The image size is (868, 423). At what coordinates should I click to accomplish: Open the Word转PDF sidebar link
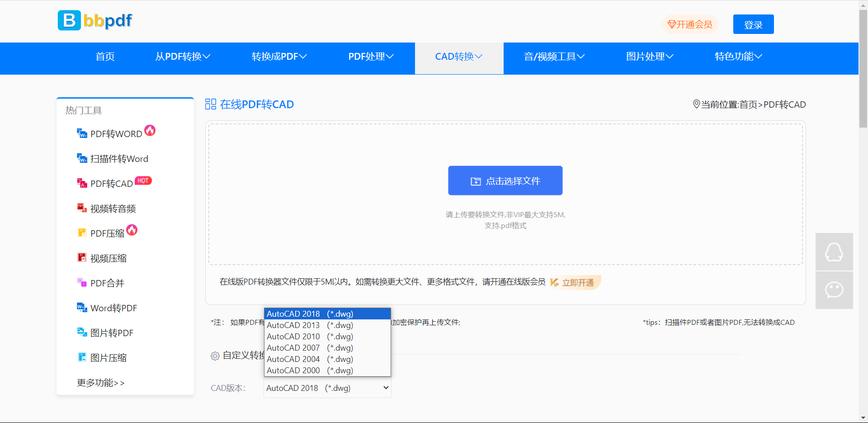113,308
